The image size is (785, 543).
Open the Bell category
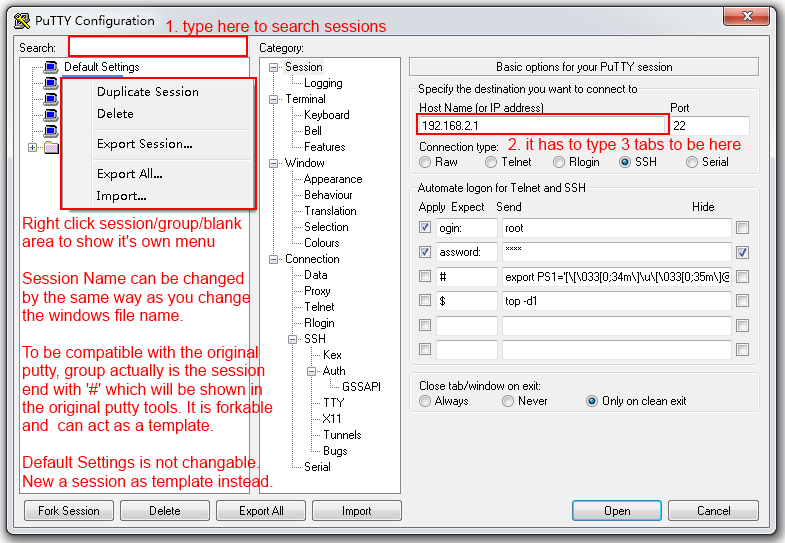coord(313,131)
